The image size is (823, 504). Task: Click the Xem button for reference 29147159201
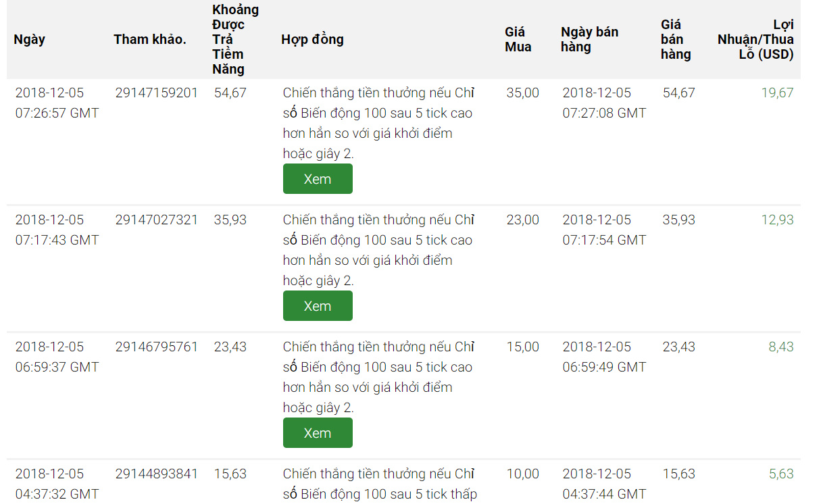pos(318,179)
